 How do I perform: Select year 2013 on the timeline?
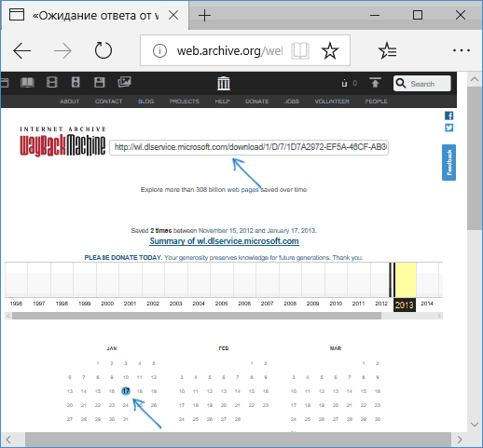coord(405,305)
